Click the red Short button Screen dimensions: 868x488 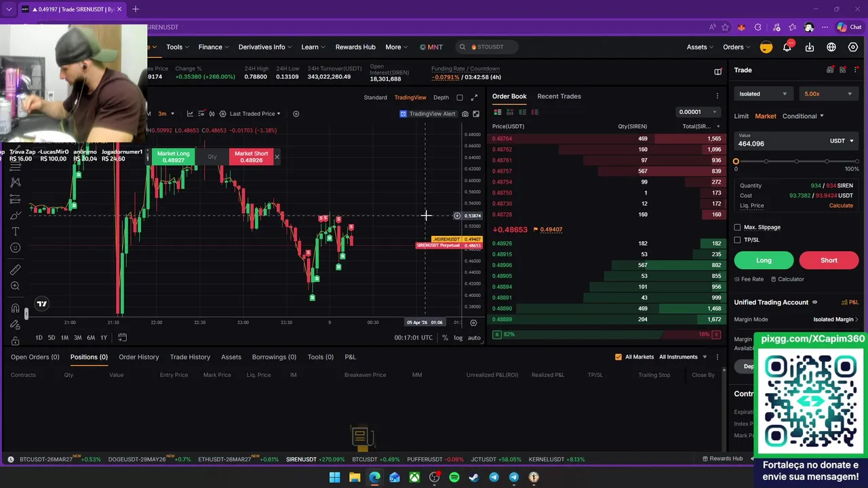829,260
